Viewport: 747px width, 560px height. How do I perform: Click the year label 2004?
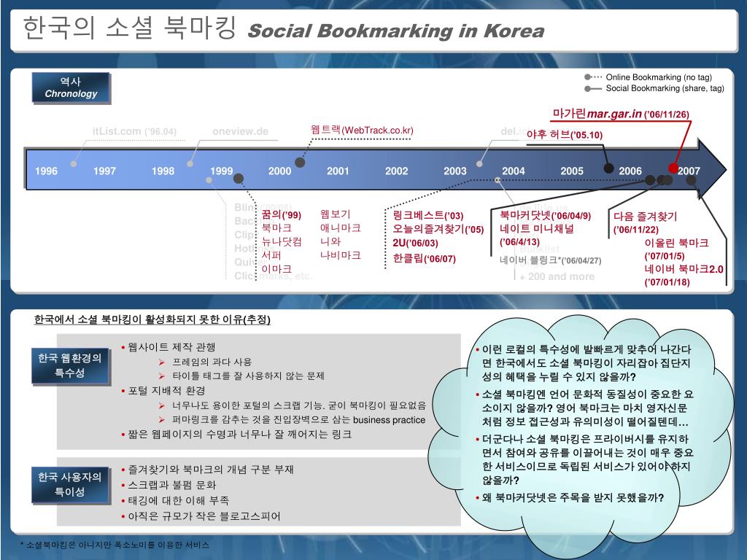pos(513,171)
